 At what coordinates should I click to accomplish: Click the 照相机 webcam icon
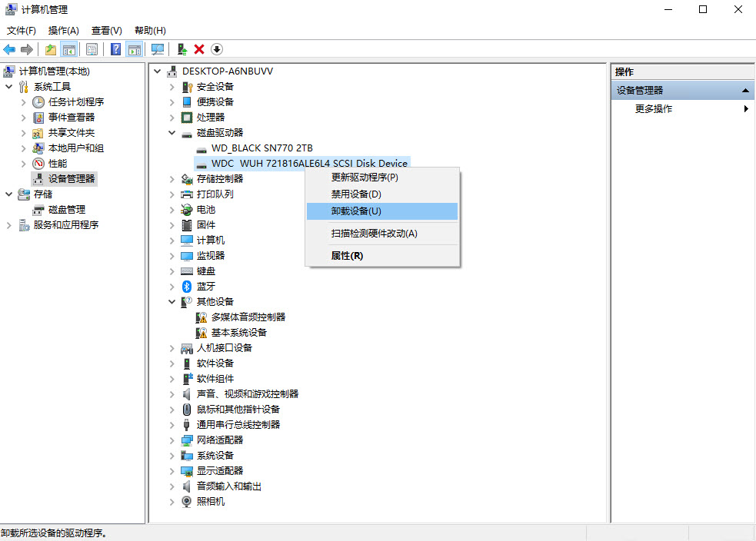pos(187,502)
